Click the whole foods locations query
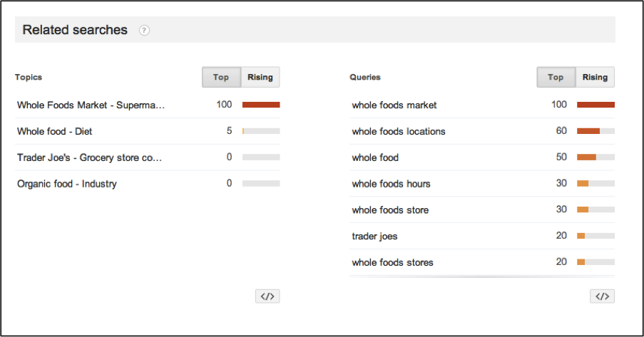Image resolution: width=644 pixels, height=337 pixels. tap(399, 131)
